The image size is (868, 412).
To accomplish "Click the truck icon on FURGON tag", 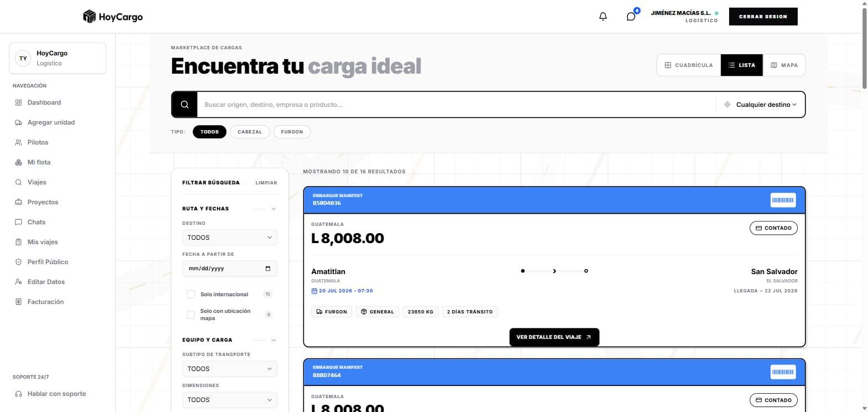I will coord(319,312).
